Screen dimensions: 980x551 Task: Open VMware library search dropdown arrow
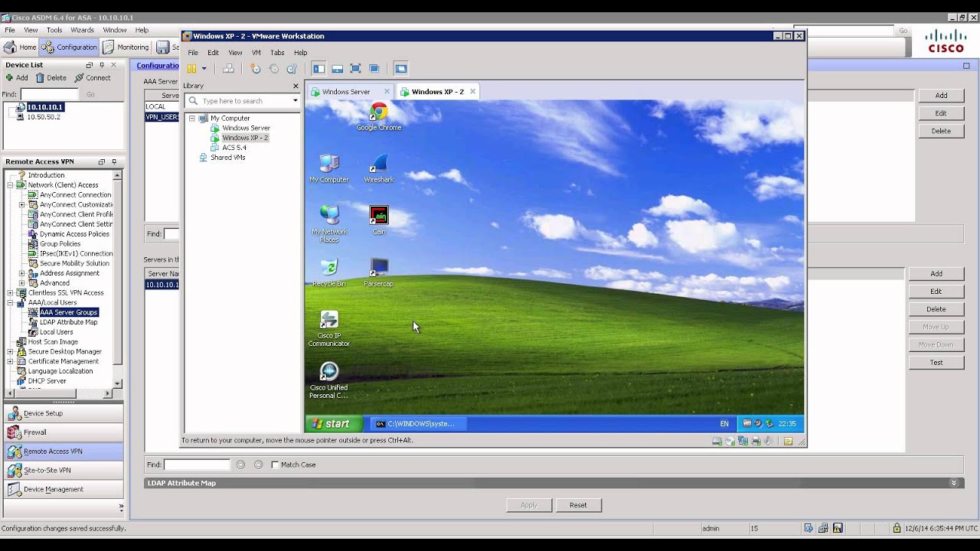click(x=295, y=101)
